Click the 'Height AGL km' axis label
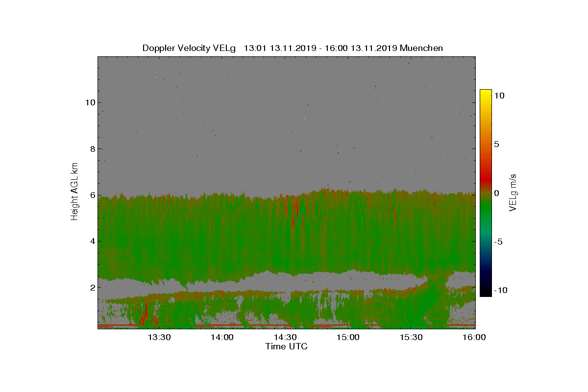Viewport: 588px width, 392px height. pos(74,191)
